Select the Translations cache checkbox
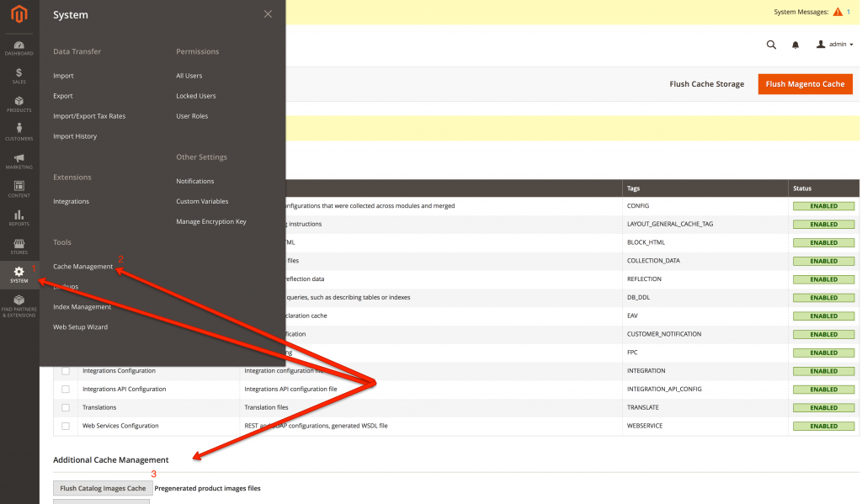Viewport: 862px width, 504px height. coord(66,408)
